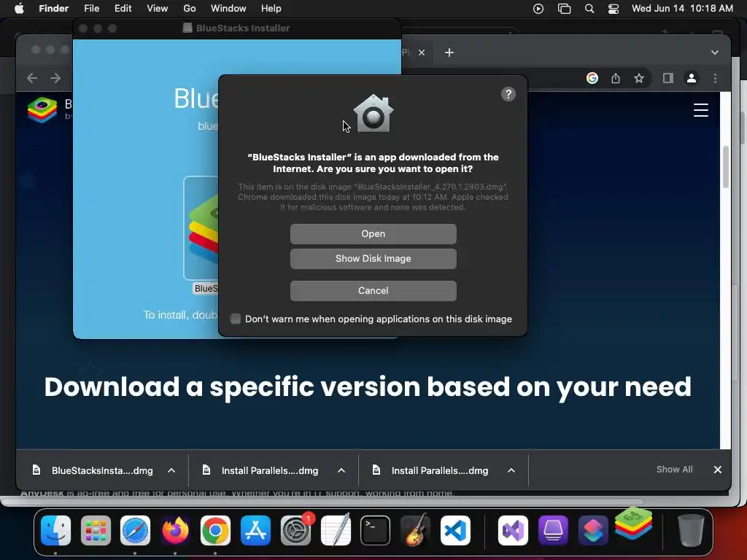Click 'Download a specific version' heading
Viewport: 747px width, 560px height.
(368, 386)
